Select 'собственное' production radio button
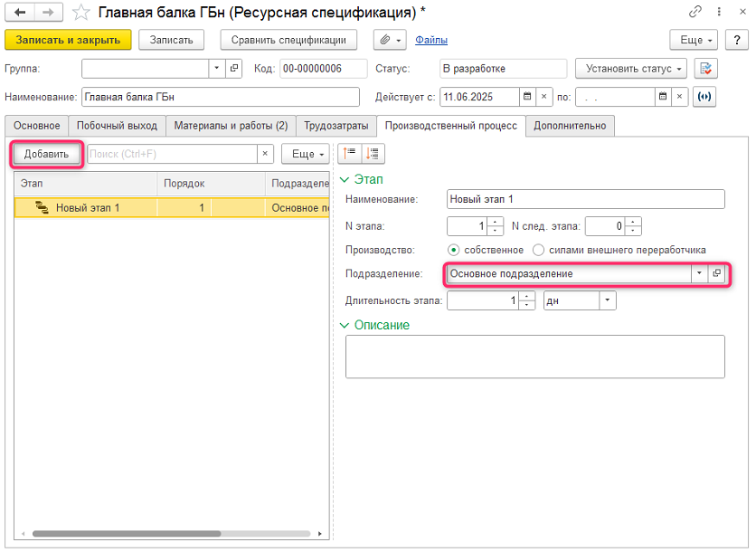 pos(454,250)
